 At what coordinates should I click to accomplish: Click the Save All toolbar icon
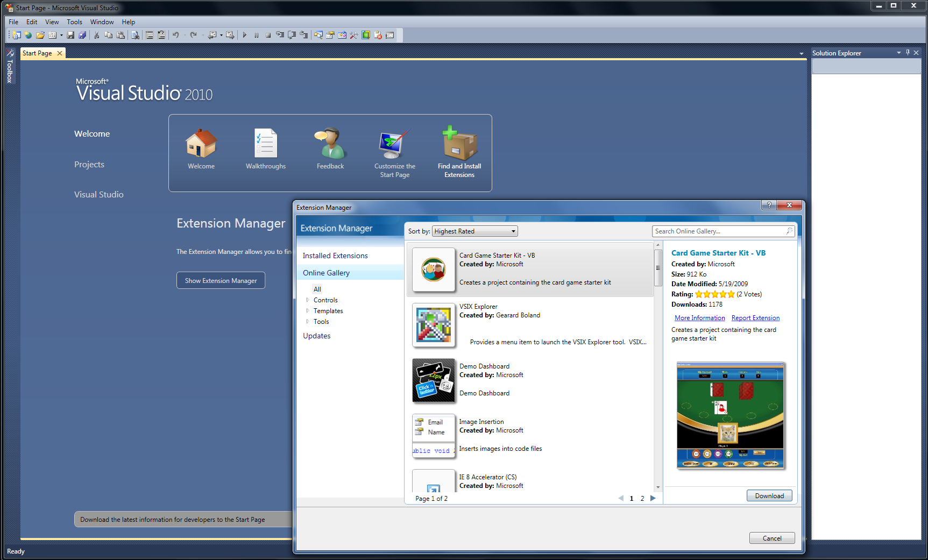pyautogui.click(x=82, y=35)
